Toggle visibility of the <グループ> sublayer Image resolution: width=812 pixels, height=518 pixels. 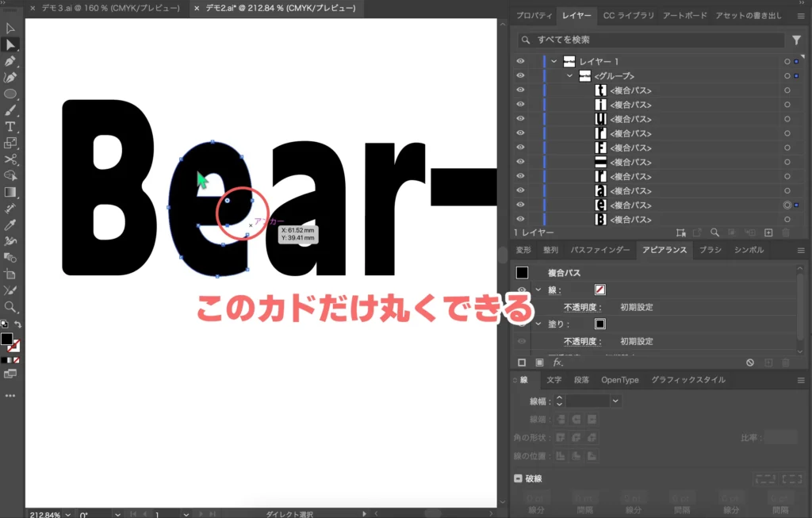(520, 75)
